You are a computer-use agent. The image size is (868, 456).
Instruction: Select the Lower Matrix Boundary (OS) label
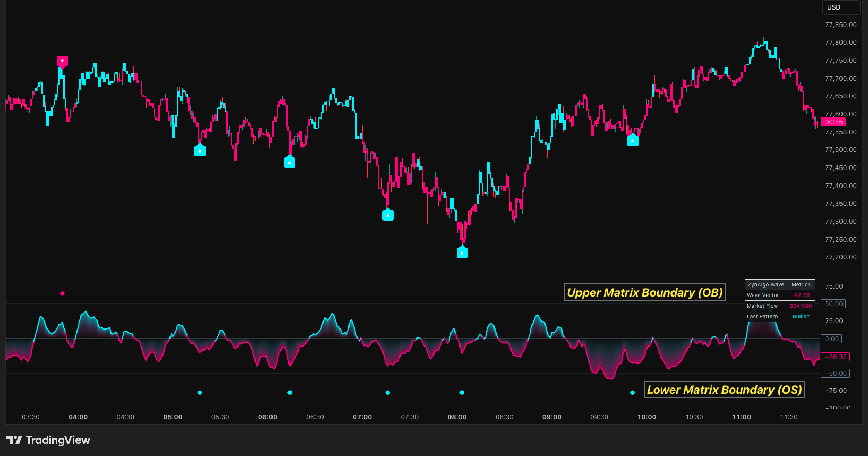coord(725,390)
